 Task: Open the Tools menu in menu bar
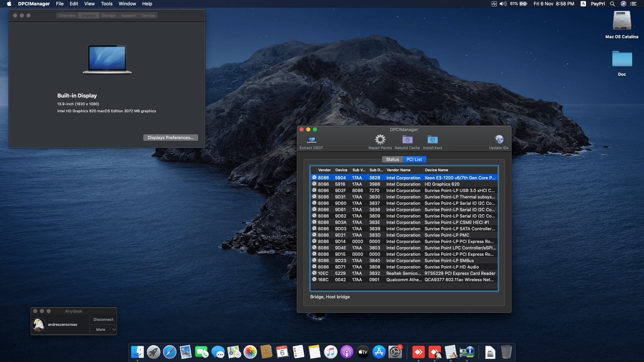[x=107, y=4]
